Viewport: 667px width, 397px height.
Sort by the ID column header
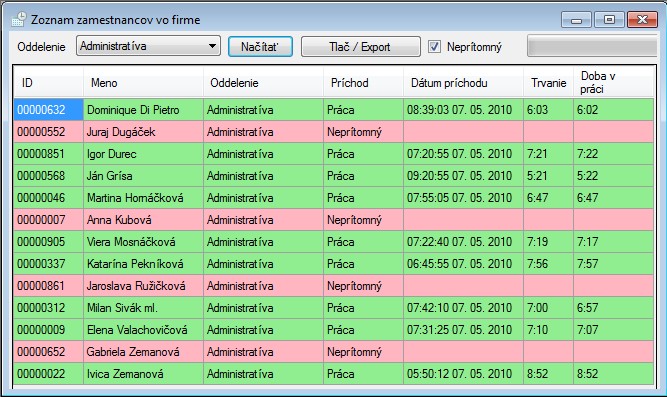48,82
